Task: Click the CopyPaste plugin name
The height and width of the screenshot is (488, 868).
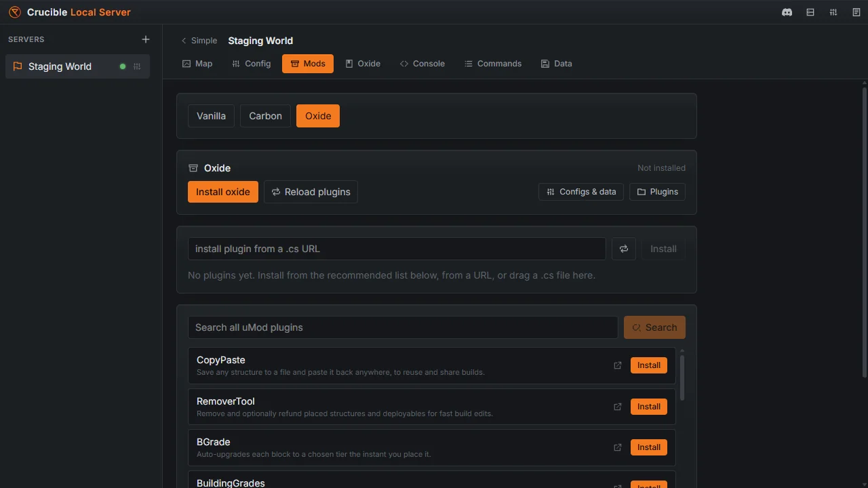Action: 221,360
